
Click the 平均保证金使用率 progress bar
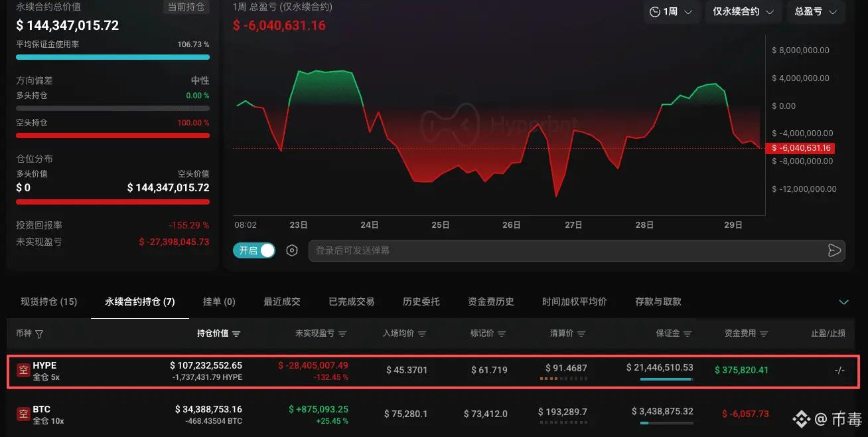pyautogui.click(x=113, y=57)
